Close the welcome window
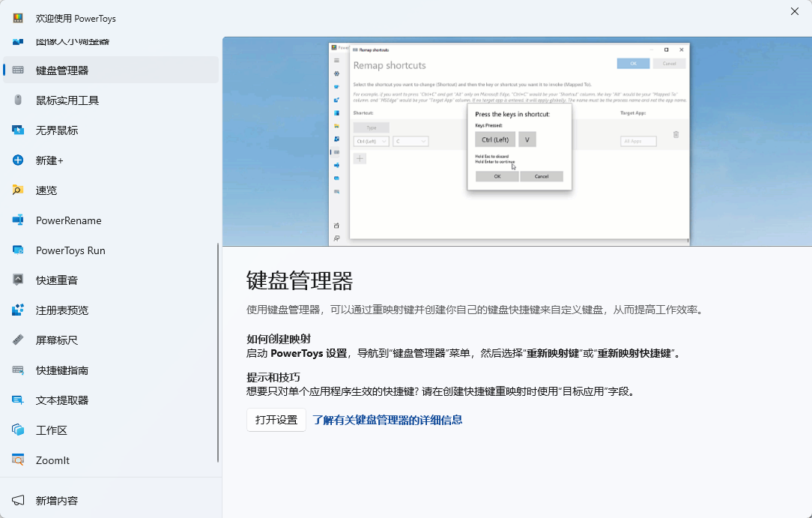 [x=794, y=11]
